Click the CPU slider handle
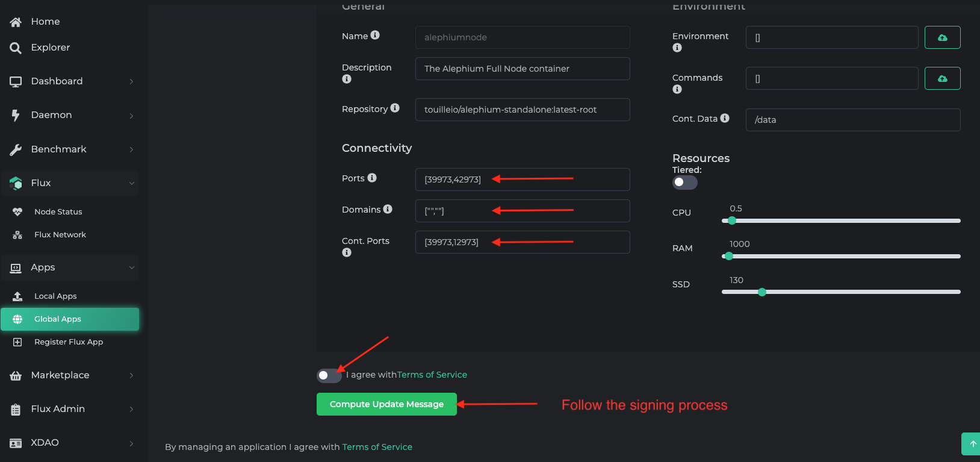Screen dimensions: 980x462 (732, 220)
